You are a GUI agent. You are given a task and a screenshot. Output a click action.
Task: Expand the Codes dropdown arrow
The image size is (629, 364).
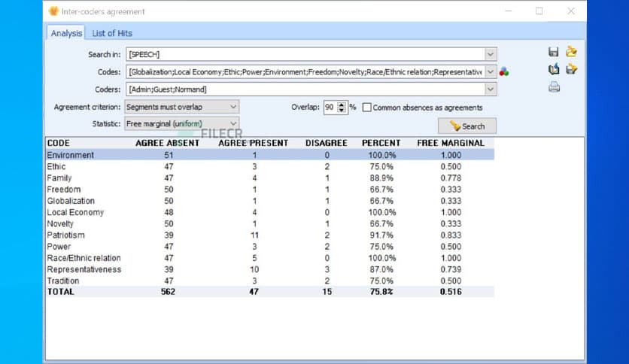491,71
